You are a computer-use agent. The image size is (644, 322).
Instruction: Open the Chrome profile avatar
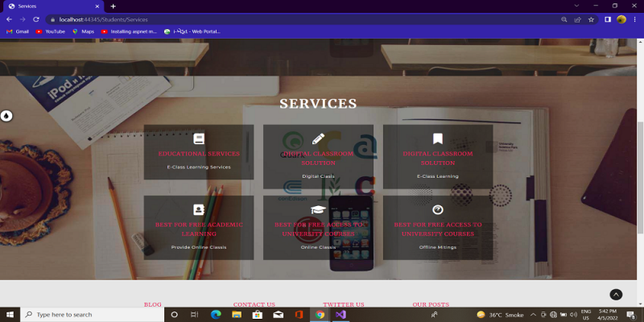click(621, 19)
